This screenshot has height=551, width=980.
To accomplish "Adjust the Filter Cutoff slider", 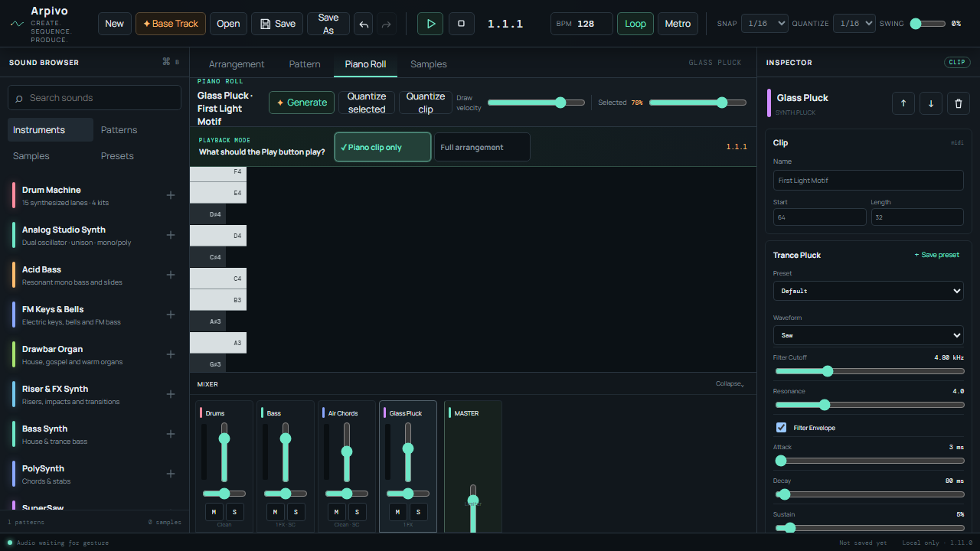I will 869,371.
